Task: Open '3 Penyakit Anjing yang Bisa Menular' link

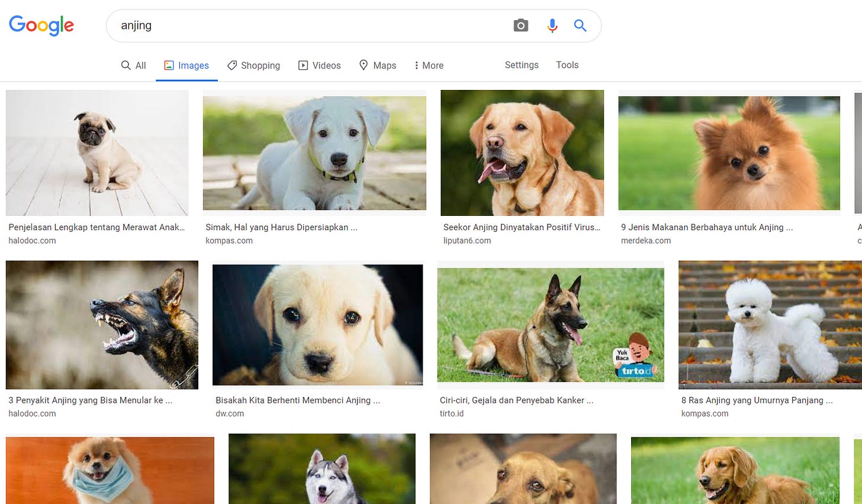Action: (x=90, y=400)
